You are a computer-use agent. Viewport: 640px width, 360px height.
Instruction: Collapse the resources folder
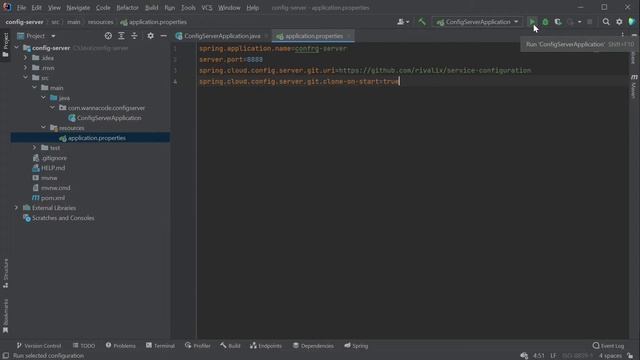tap(44, 128)
